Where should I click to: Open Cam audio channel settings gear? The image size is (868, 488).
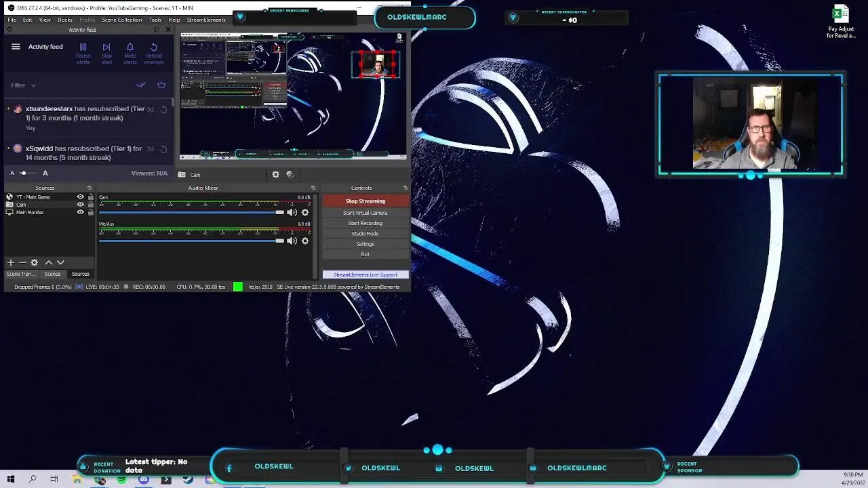304,212
